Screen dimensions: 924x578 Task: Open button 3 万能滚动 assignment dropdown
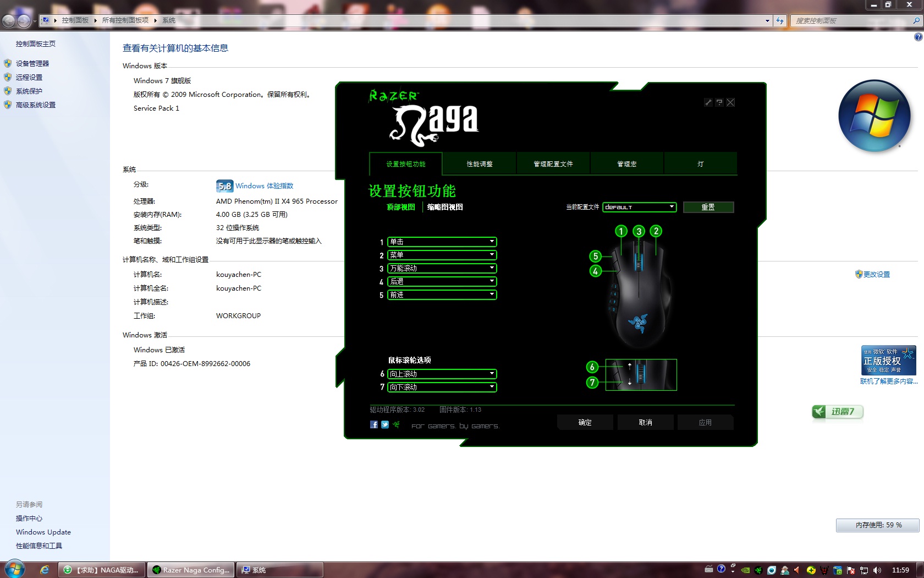coord(442,268)
